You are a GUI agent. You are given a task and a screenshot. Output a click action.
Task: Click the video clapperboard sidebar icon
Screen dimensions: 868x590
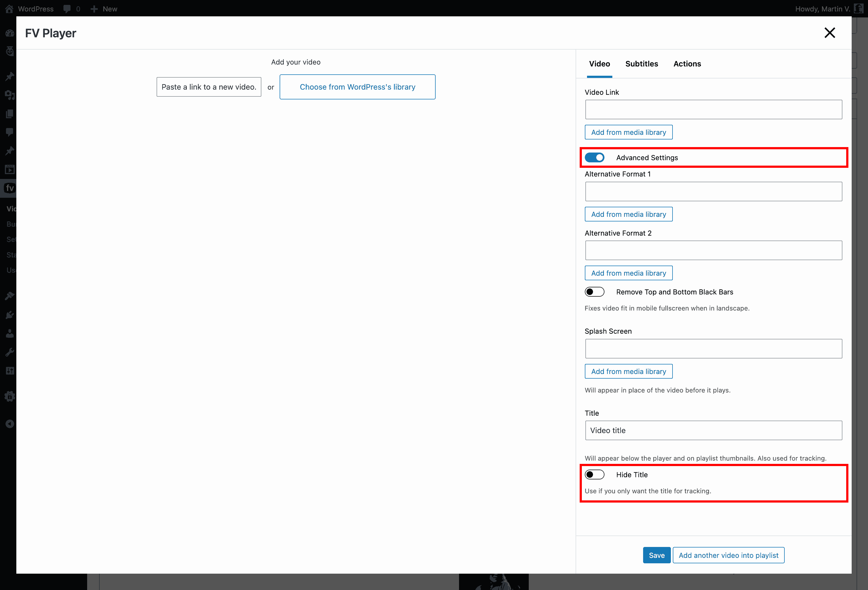10,169
